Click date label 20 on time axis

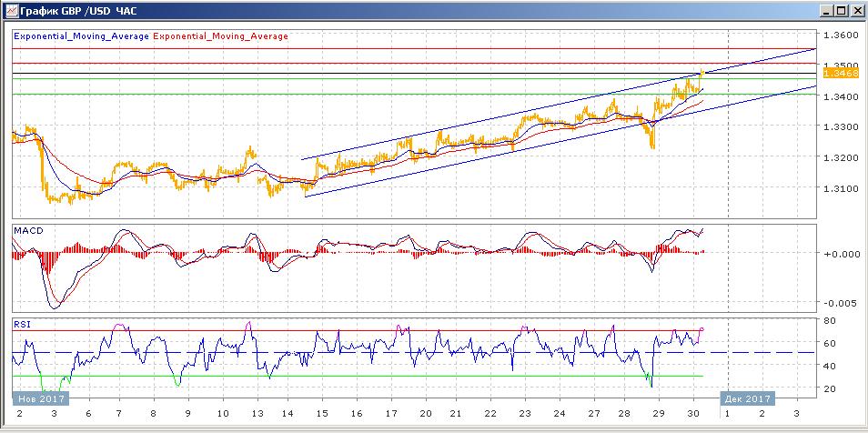coord(426,414)
